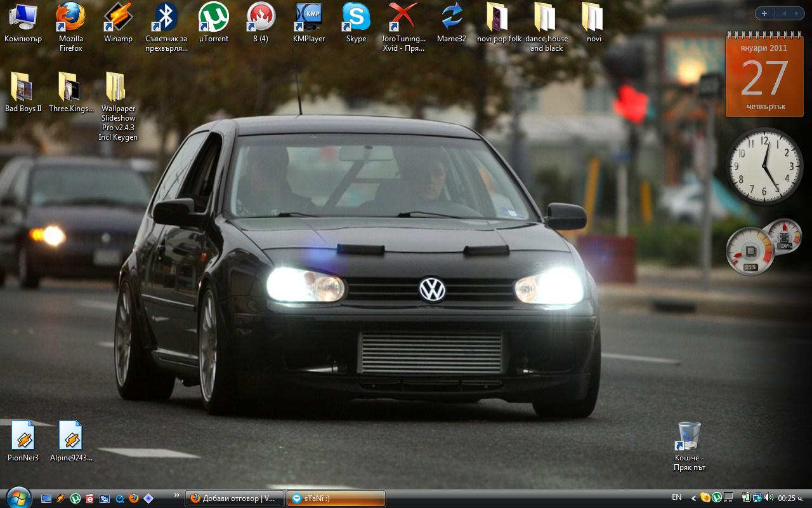This screenshot has width=812, height=508.
Task: Open the µTorrent desktop shortcut
Action: click(x=213, y=18)
